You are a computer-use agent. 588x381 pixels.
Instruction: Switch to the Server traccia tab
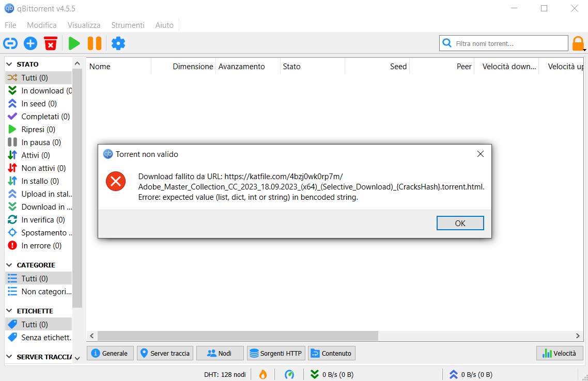[165, 353]
